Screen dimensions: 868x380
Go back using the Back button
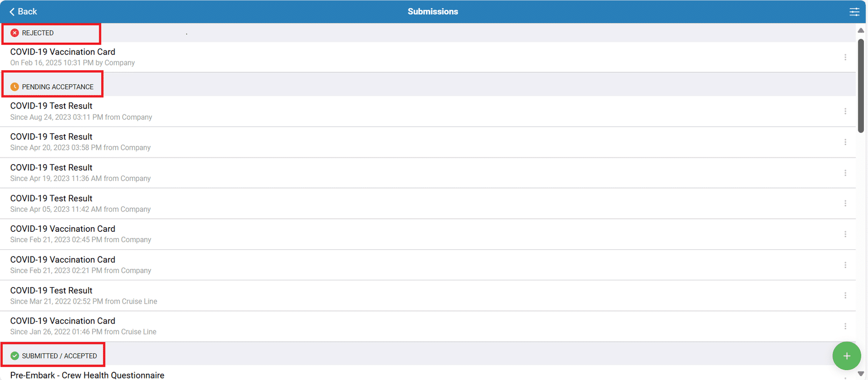[x=23, y=11]
